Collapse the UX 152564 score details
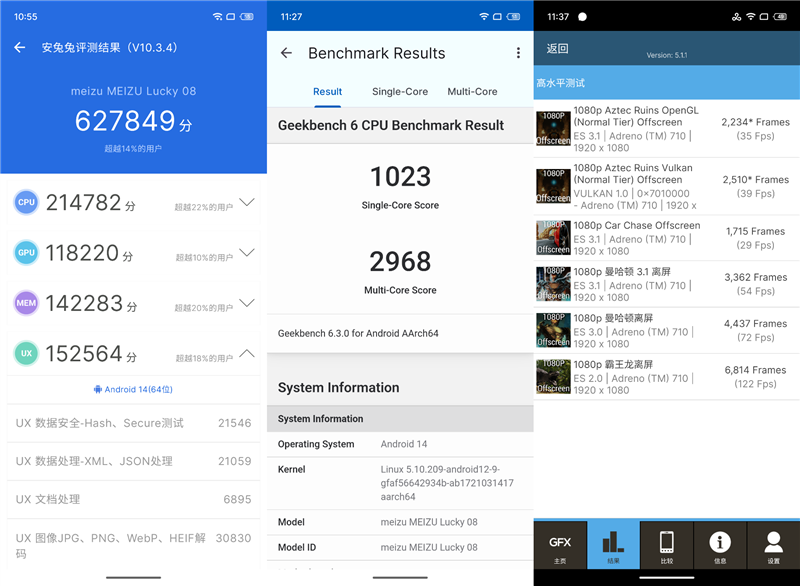This screenshot has width=800, height=586. pyautogui.click(x=247, y=353)
